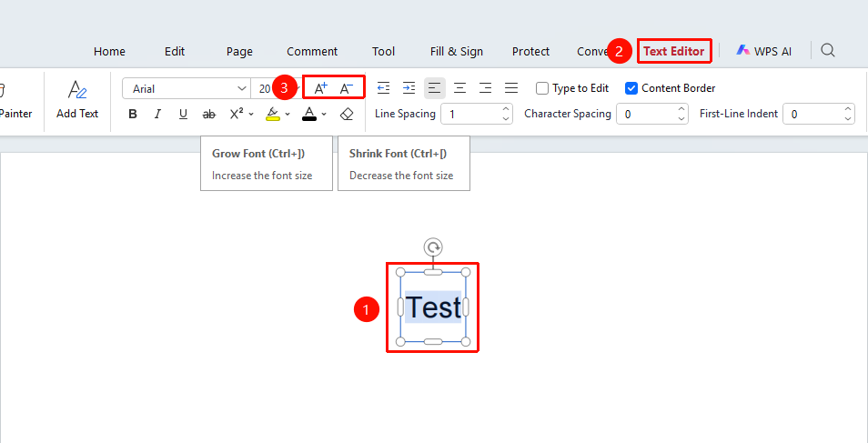Switch to the Comment tab

click(312, 52)
